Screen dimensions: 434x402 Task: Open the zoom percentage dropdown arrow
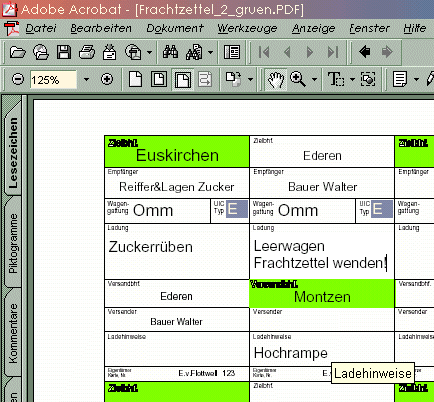86,79
